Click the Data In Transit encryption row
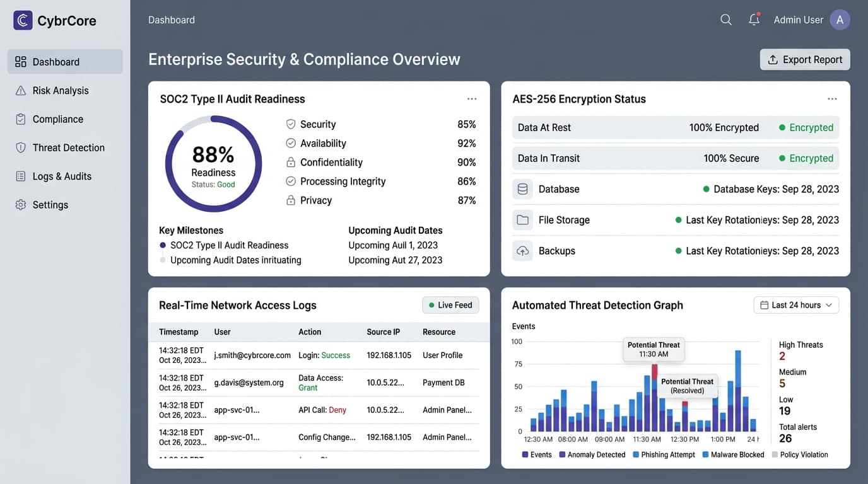Viewport: 868px width, 484px height. point(676,158)
